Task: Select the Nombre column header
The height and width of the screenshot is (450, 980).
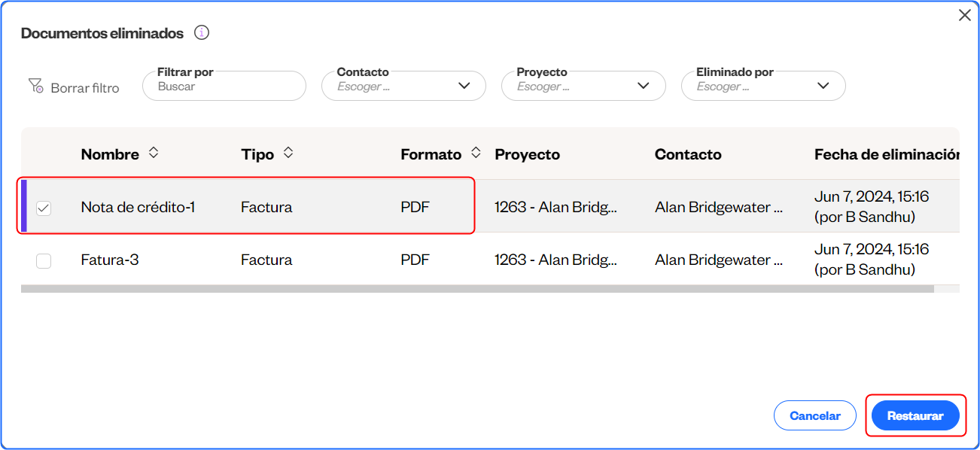Action: coord(110,154)
